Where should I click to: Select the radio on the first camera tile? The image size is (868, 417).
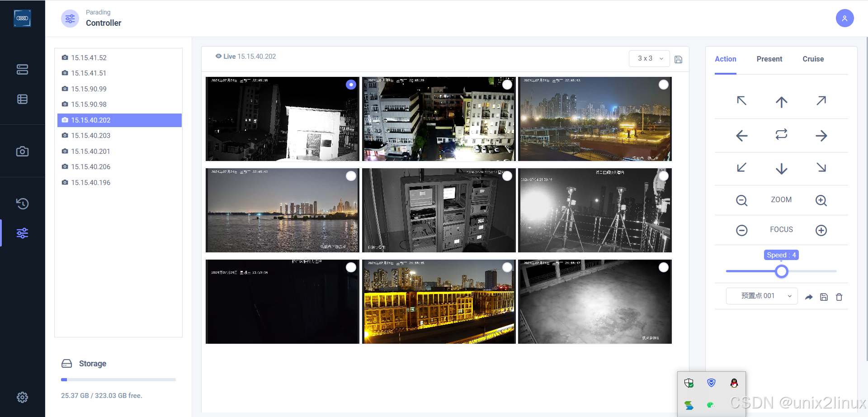[x=351, y=85]
